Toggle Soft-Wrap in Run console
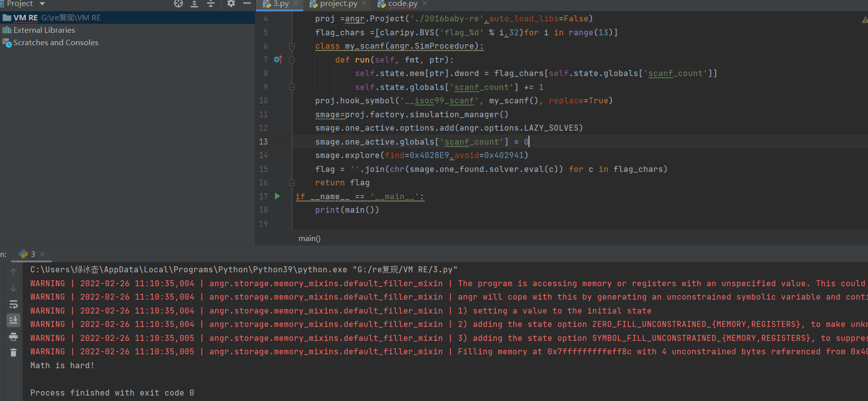 13,304
